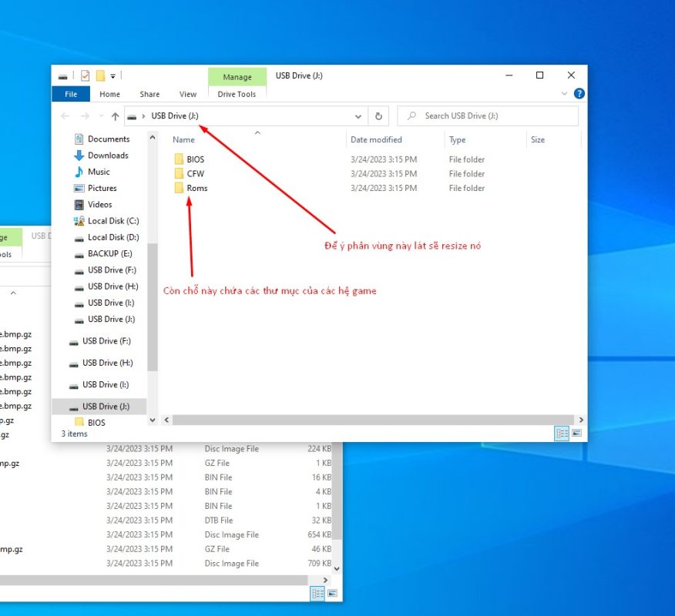Expand the address bar history dropdown
The image size is (675, 616).
click(358, 116)
